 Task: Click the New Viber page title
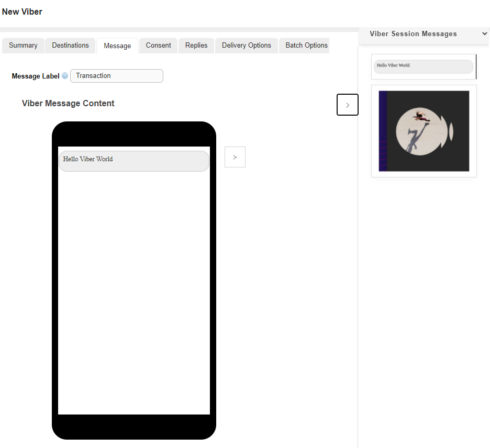22,12
